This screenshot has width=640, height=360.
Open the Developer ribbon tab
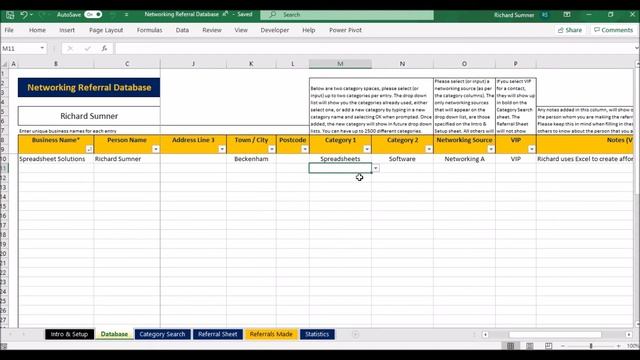(275, 30)
